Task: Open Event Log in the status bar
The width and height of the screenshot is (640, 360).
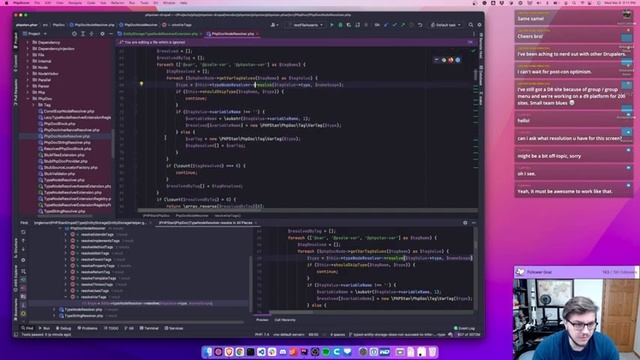Action: (x=464, y=328)
